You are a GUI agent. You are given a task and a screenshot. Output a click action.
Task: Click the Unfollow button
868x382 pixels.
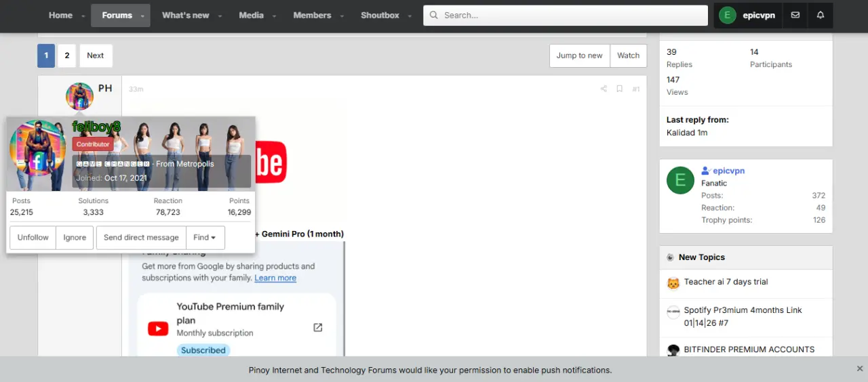point(33,238)
